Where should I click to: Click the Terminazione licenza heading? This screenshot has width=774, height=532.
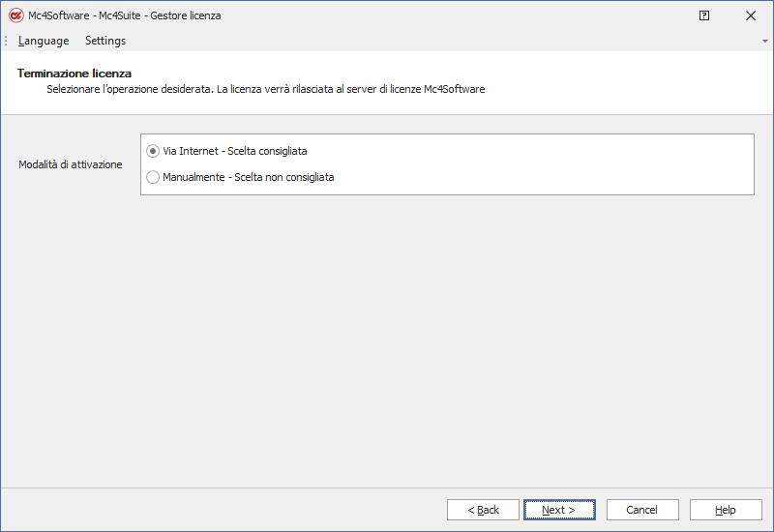pyautogui.click(x=74, y=74)
